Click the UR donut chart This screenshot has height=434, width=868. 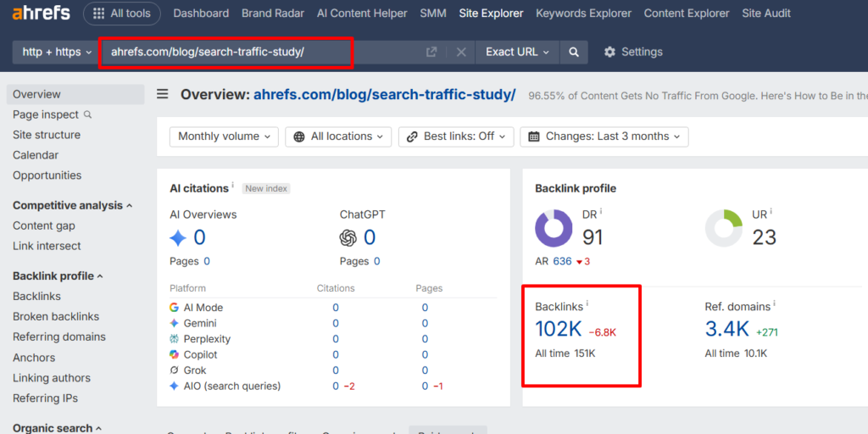(724, 228)
